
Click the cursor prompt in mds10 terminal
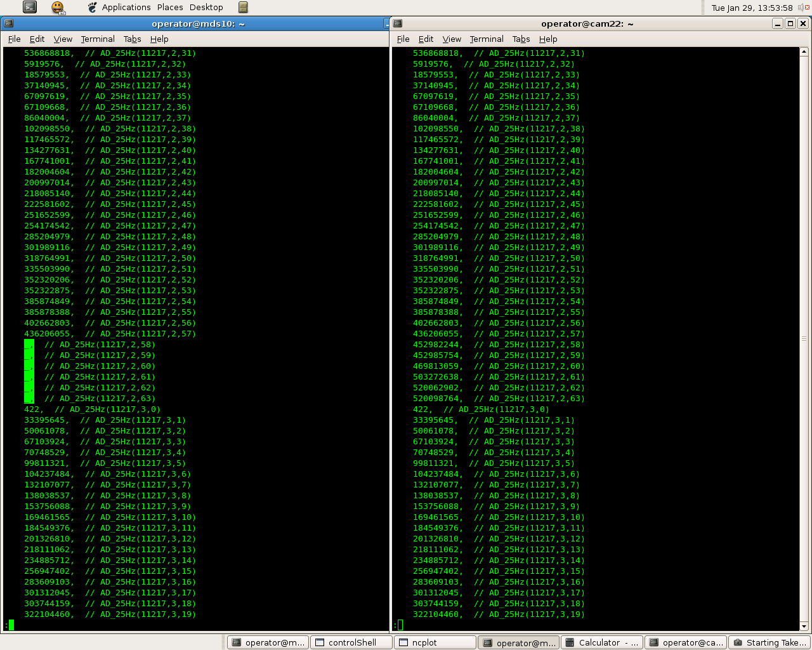tap(11, 625)
